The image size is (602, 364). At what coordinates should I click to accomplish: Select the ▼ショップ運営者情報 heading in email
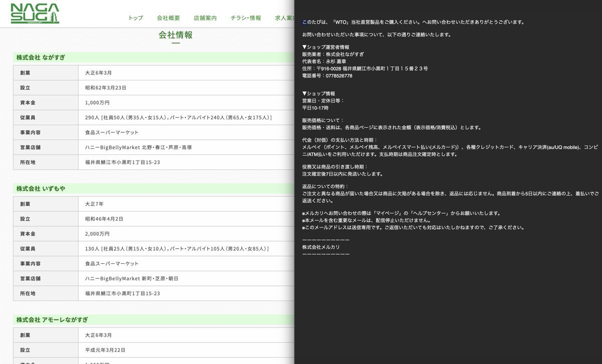tap(325, 47)
